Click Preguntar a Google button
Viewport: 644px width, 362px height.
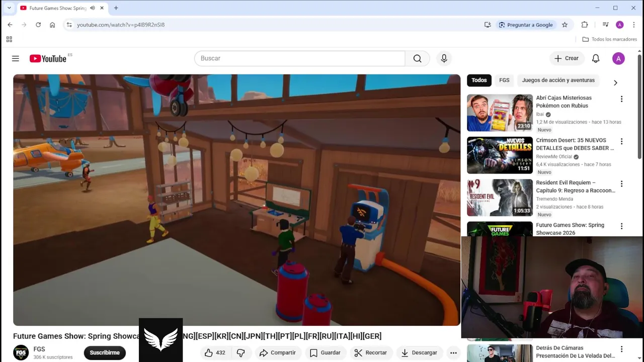[x=526, y=25]
